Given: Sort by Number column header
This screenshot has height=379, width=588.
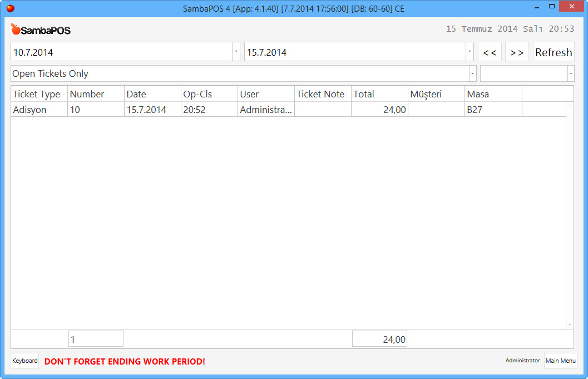Looking at the screenshot, I should click(x=87, y=94).
